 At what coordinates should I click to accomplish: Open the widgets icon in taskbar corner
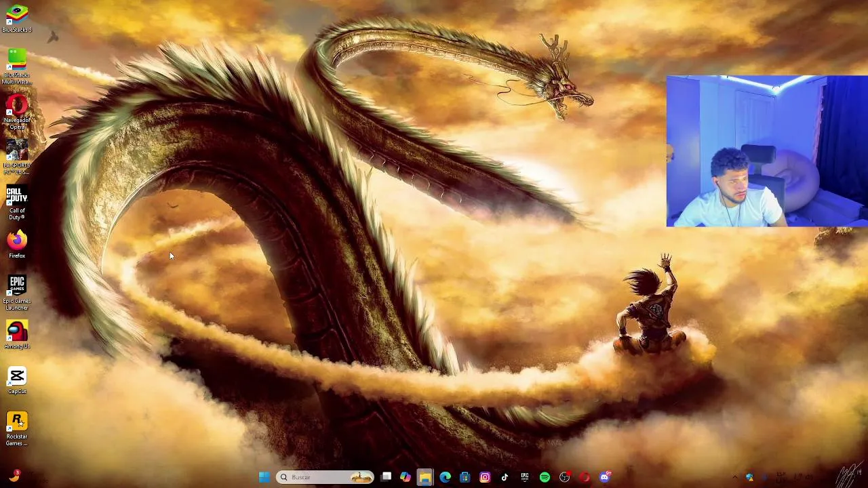14,476
